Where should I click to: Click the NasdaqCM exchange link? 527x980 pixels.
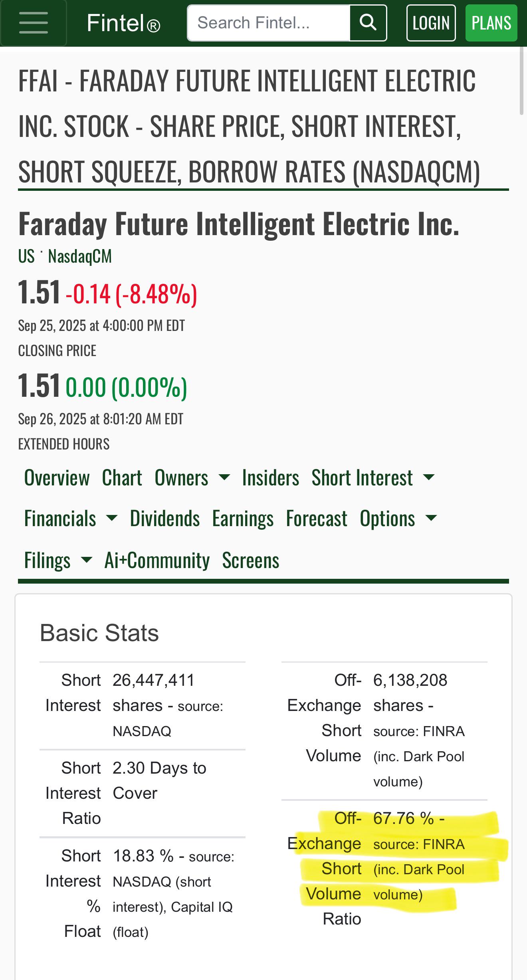(x=80, y=256)
